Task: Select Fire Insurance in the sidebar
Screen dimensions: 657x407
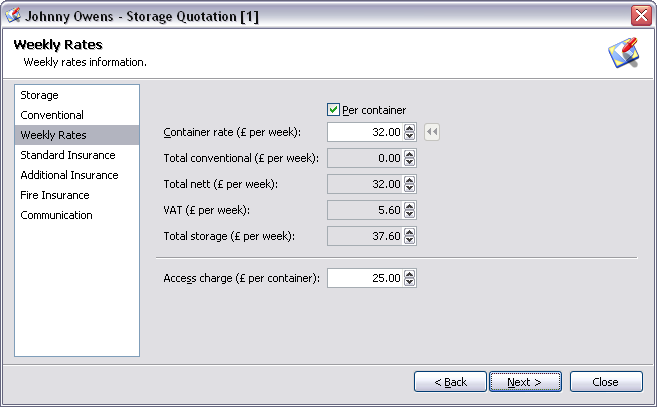Action: pos(55,195)
